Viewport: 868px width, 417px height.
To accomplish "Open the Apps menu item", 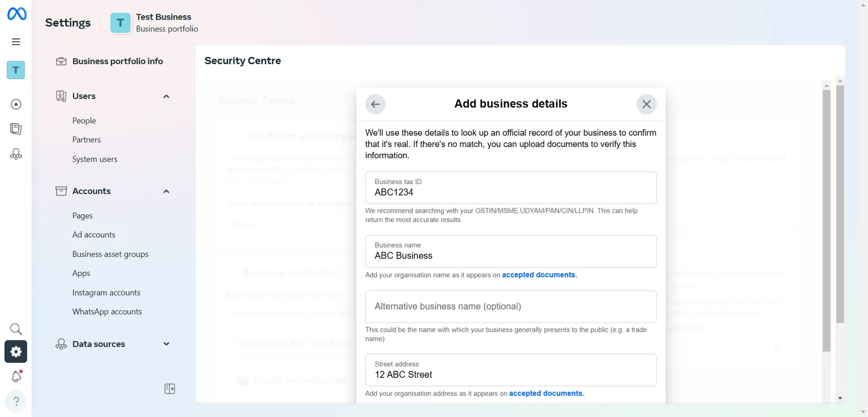I will (81, 273).
